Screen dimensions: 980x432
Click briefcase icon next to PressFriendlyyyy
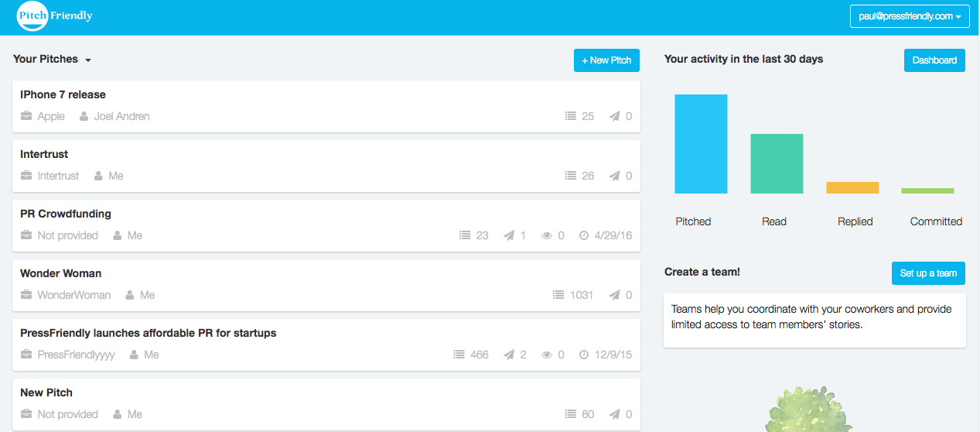click(26, 355)
